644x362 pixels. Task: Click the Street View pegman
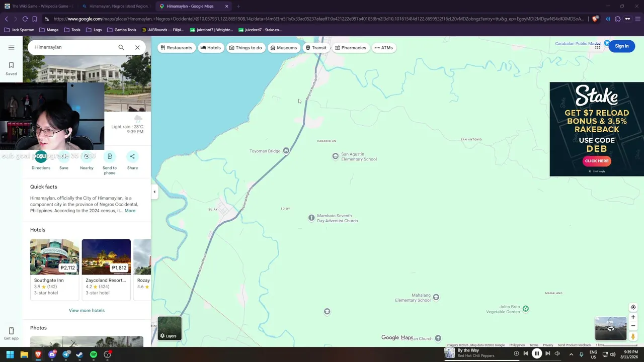[633, 336]
